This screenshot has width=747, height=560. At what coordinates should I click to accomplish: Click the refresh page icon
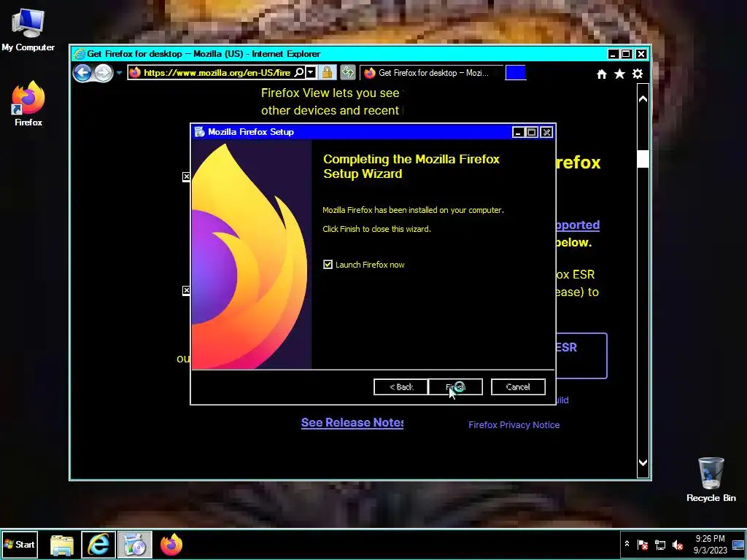(348, 73)
